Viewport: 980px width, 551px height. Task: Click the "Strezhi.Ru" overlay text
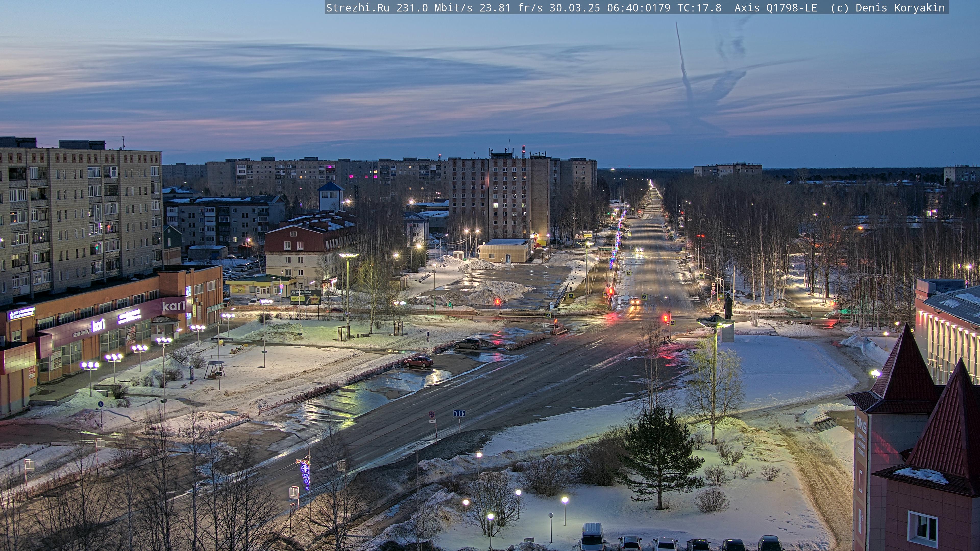point(358,8)
